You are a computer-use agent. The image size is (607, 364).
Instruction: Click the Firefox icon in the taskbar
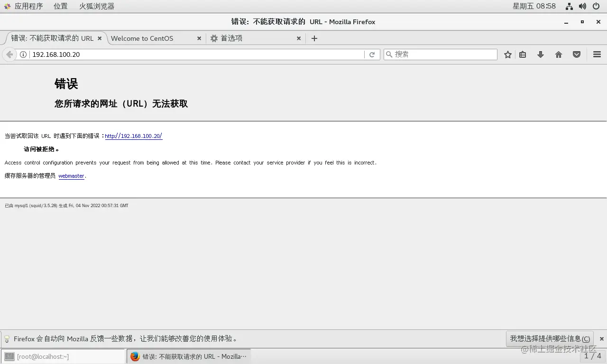[135, 356]
